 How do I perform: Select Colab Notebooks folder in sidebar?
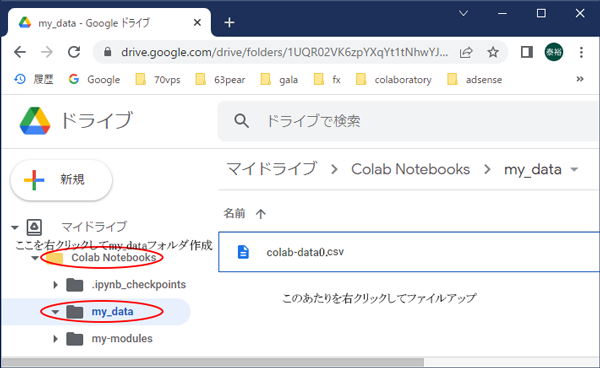[x=114, y=257]
